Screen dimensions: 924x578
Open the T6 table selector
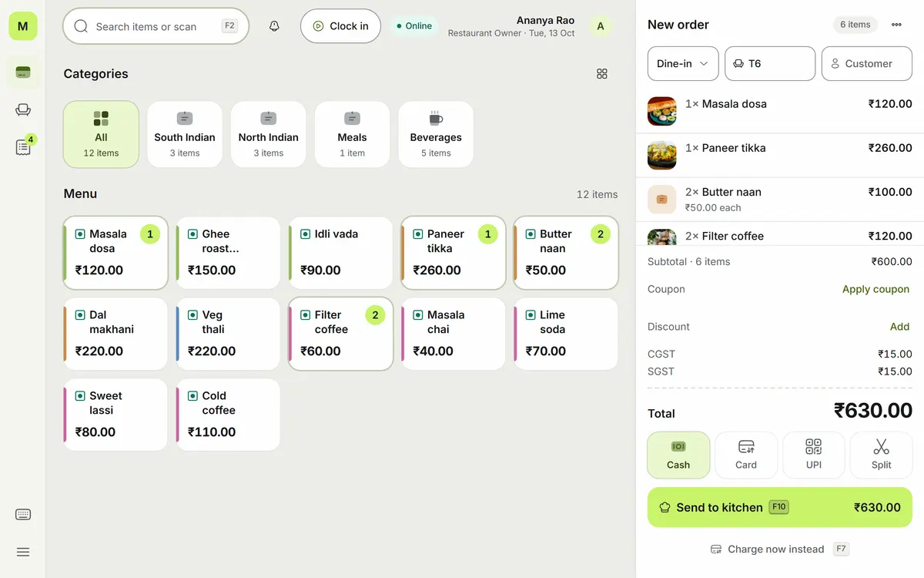coord(770,64)
